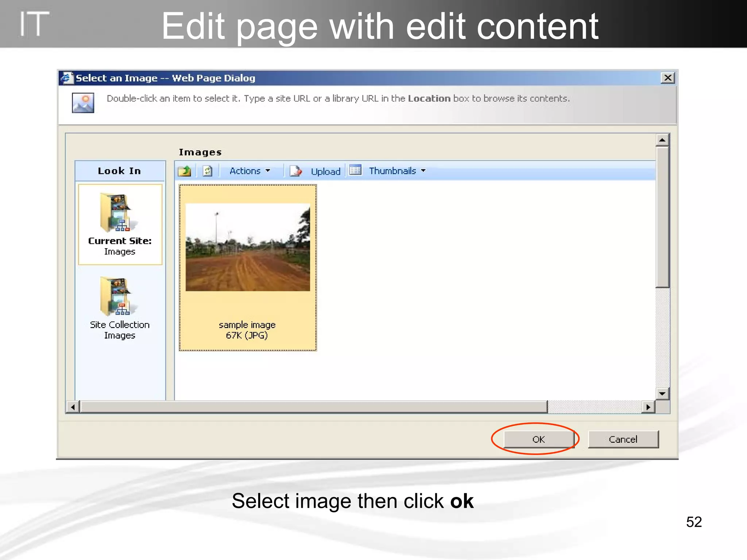
Task: Click the horizontal scrollbar left arrow
Action: [73, 407]
